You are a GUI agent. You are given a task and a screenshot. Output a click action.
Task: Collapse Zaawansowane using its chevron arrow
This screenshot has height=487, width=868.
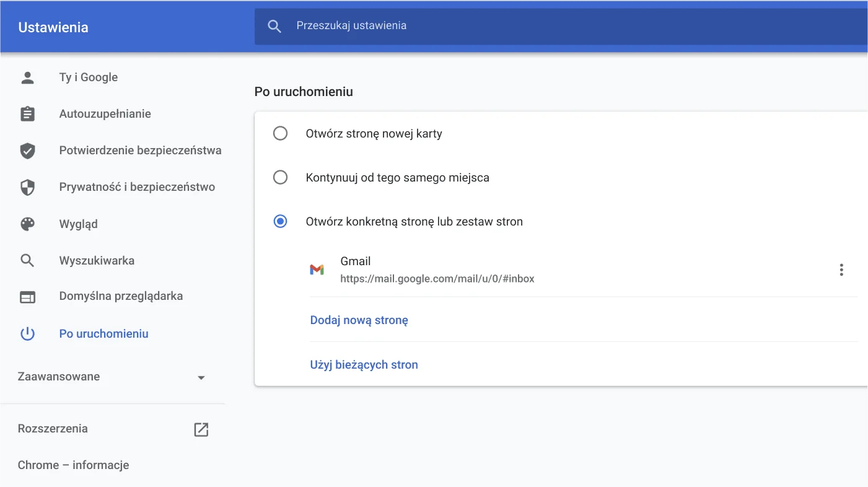tap(201, 377)
